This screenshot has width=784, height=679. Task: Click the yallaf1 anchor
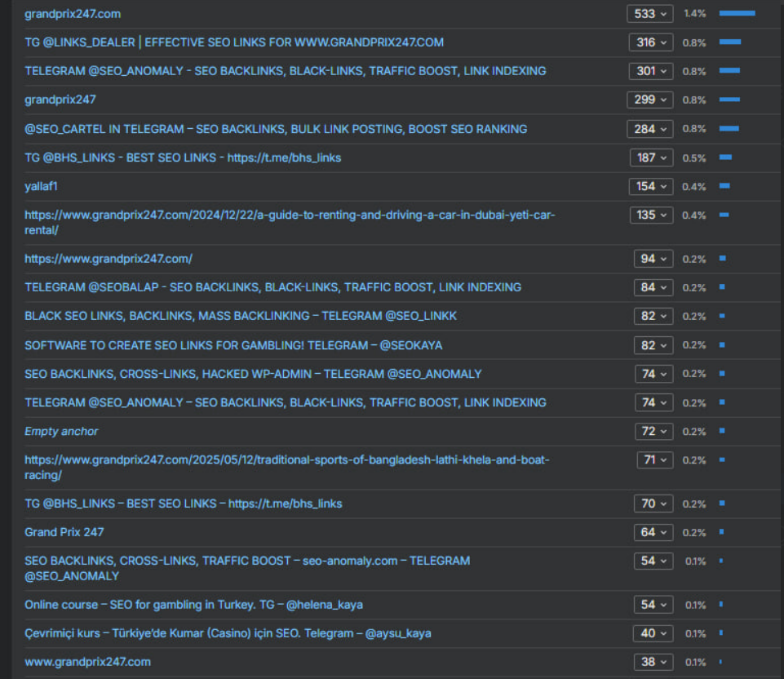41,187
